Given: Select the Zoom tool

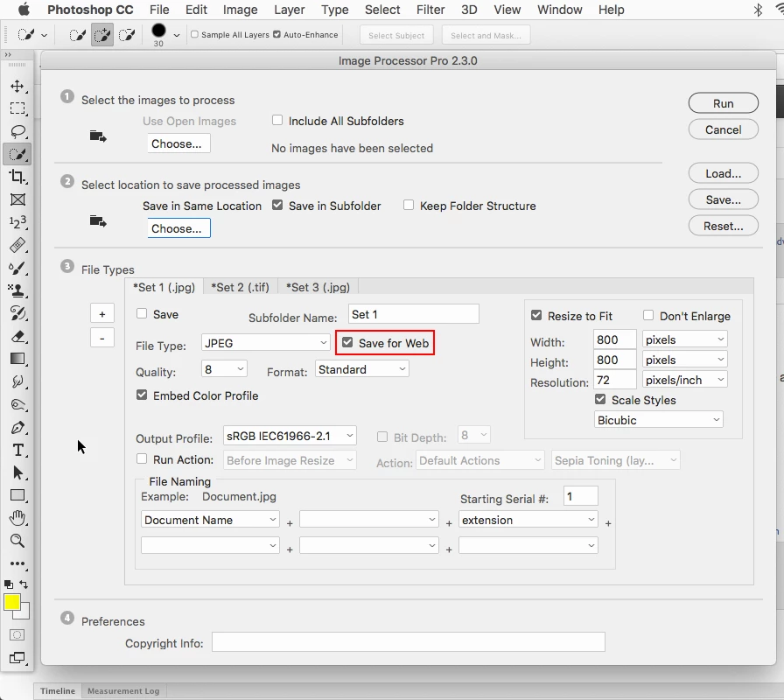Looking at the screenshot, I should pyautogui.click(x=17, y=541).
